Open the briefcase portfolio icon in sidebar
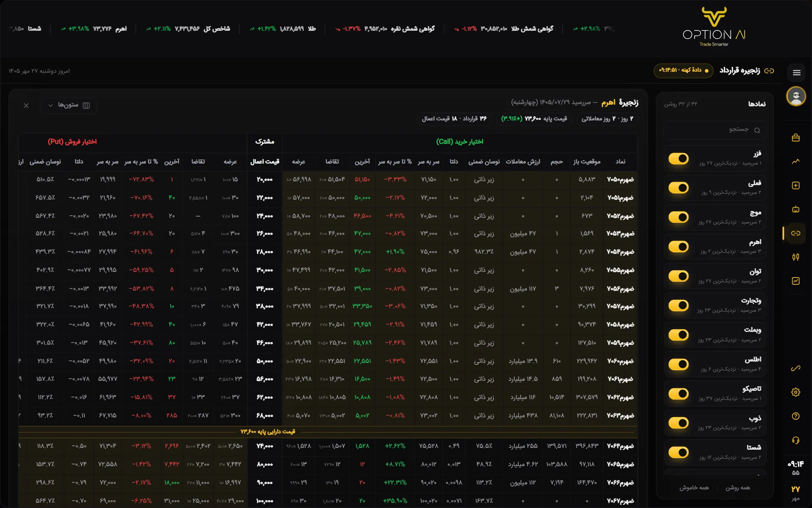The height and width of the screenshot is (508, 812). coord(796,138)
